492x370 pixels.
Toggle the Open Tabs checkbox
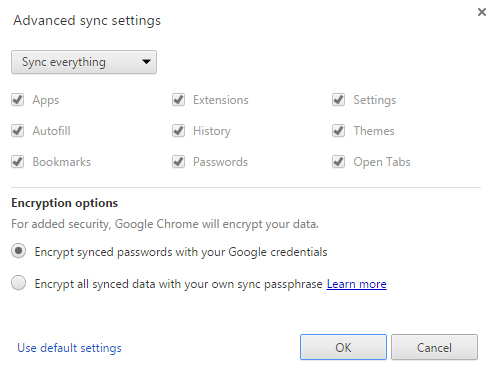pyautogui.click(x=338, y=162)
